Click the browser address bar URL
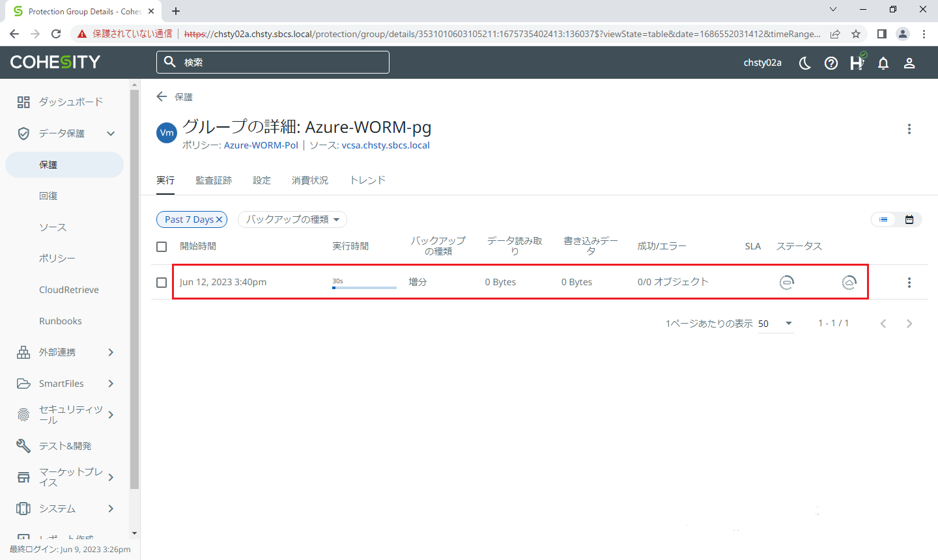Image resolution: width=938 pixels, height=560 pixels. 502,34
